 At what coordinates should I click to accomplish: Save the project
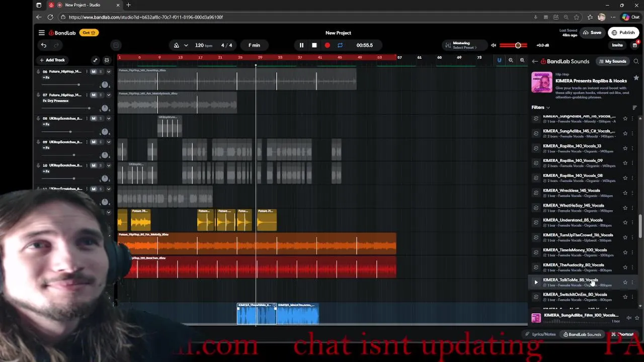click(x=592, y=33)
